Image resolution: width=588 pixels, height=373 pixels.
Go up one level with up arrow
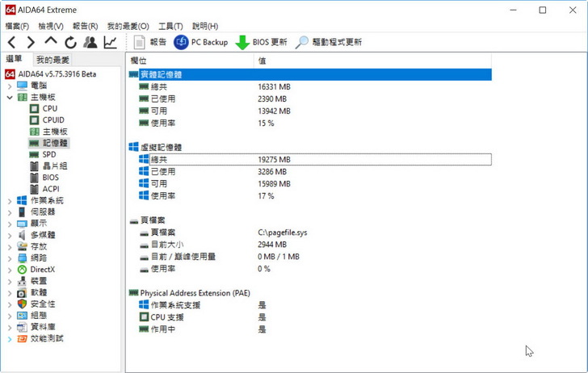[x=51, y=42]
